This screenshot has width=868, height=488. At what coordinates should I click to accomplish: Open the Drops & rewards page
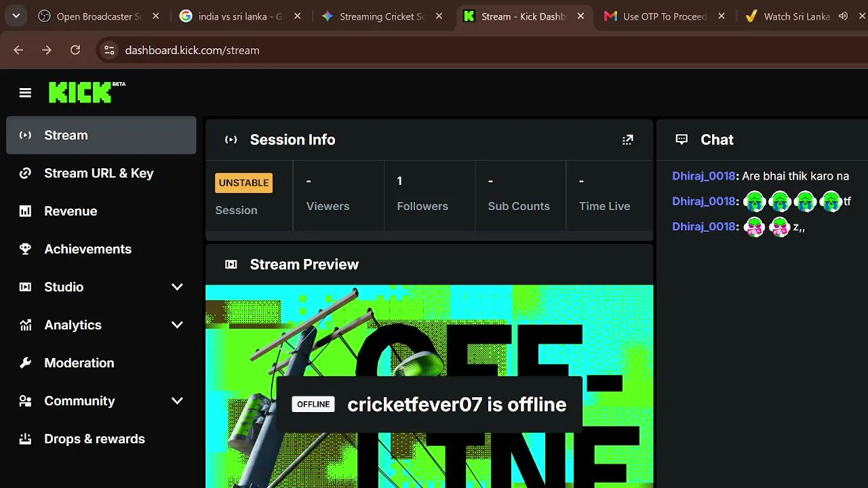pos(101,439)
